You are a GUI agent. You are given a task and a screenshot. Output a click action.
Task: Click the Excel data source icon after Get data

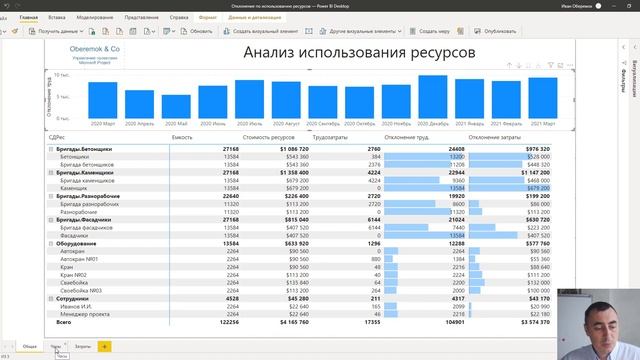(x=92, y=31)
